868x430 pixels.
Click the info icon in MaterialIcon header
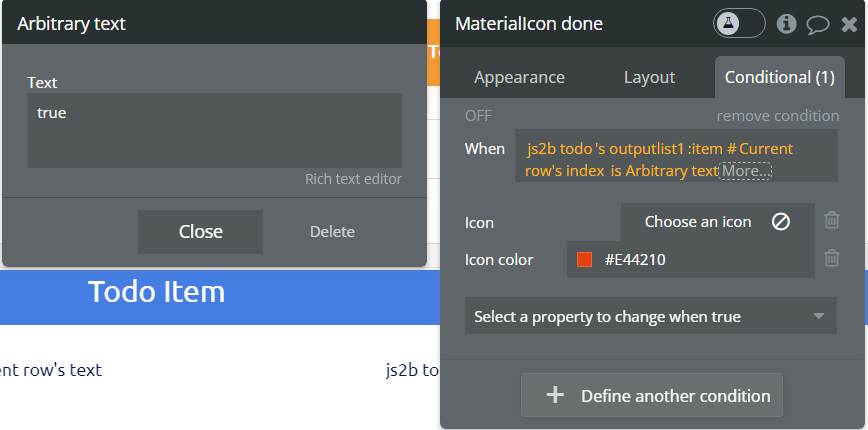(x=786, y=24)
